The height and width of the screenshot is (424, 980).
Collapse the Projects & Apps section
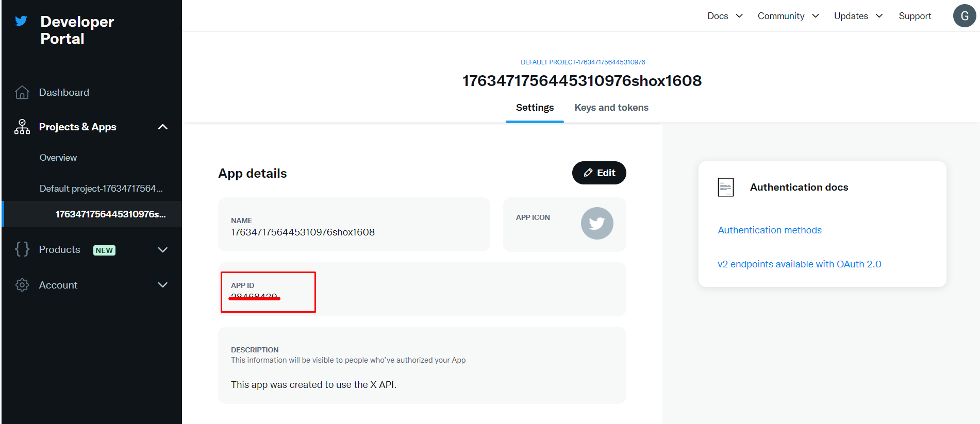click(x=162, y=127)
